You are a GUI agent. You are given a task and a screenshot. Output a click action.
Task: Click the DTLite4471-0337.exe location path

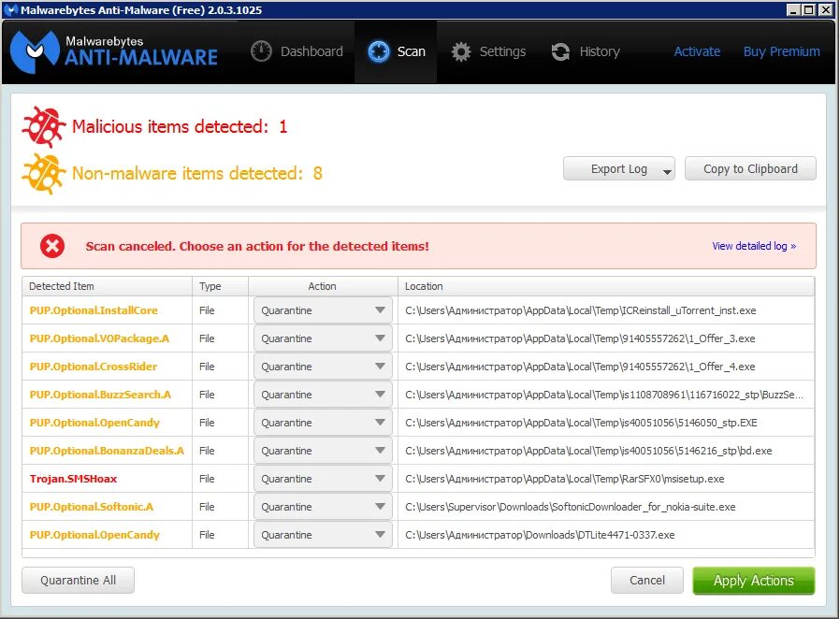pos(540,535)
